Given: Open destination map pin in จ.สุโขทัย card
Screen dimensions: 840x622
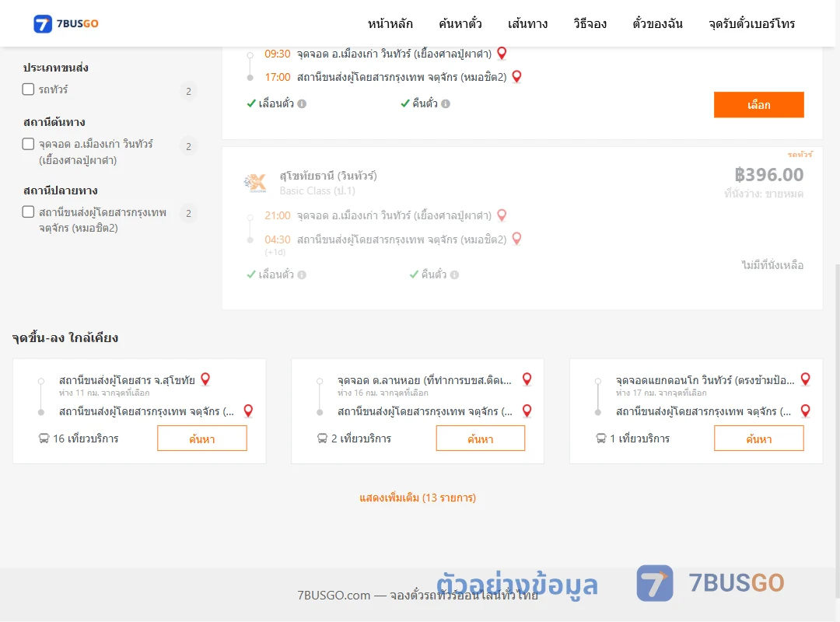Looking at the screenshot, I should [248, 411].
